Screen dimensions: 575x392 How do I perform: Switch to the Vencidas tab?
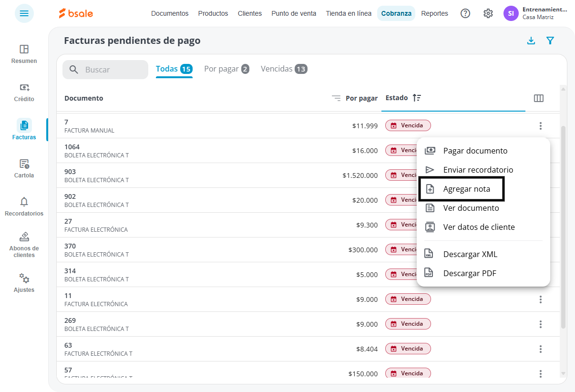pyautogui.click(x=284, y=69)
